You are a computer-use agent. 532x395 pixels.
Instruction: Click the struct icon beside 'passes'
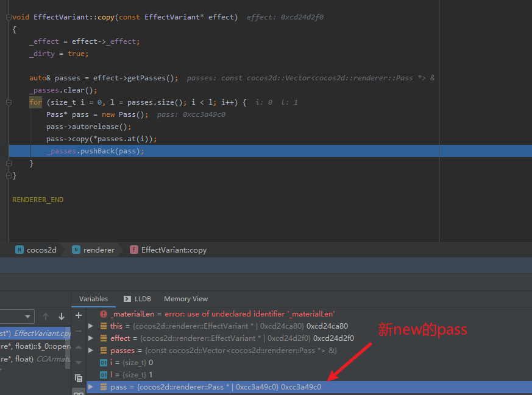coord(104,351)
